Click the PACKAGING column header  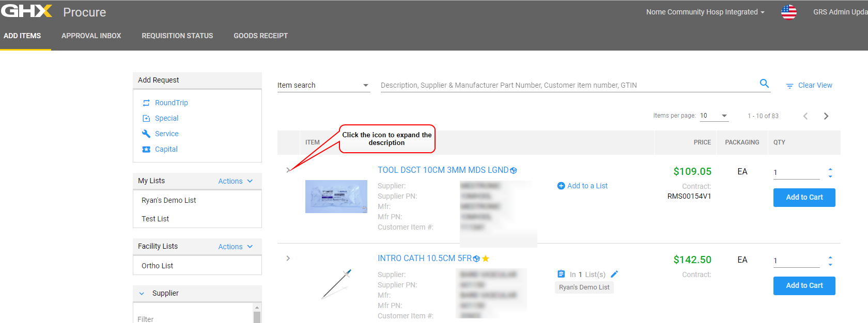point(742,142)
